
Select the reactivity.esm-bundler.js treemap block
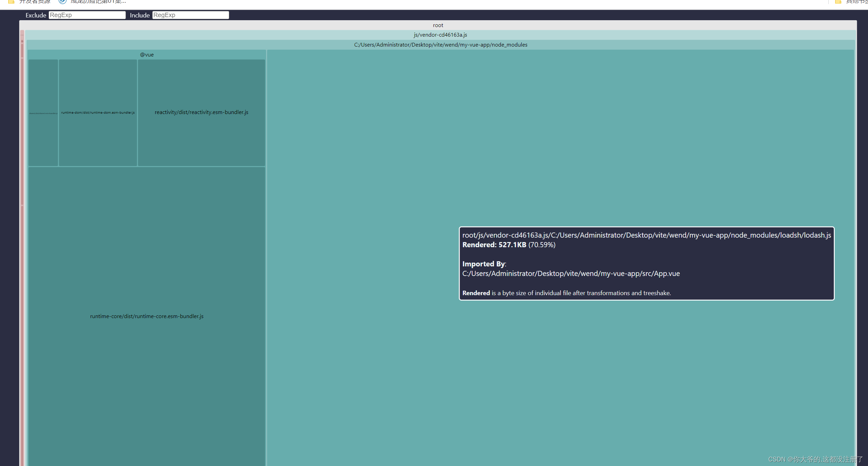(x=201, y=112)
